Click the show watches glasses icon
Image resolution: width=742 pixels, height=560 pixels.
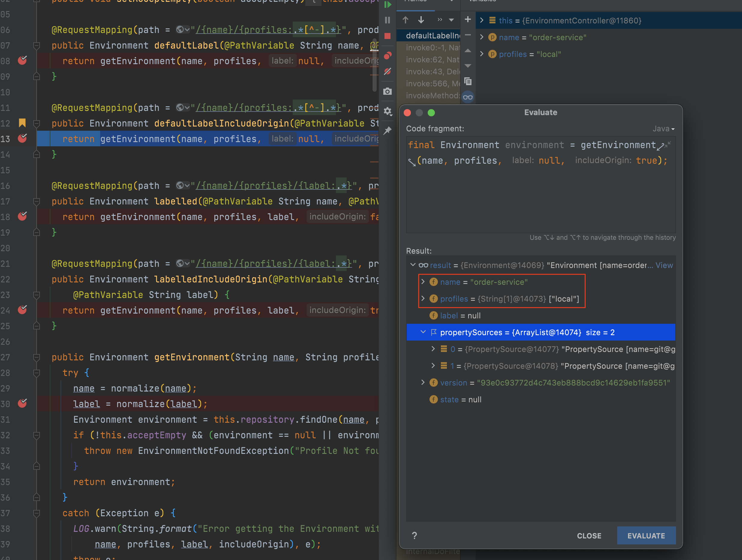tap(468, 97)
